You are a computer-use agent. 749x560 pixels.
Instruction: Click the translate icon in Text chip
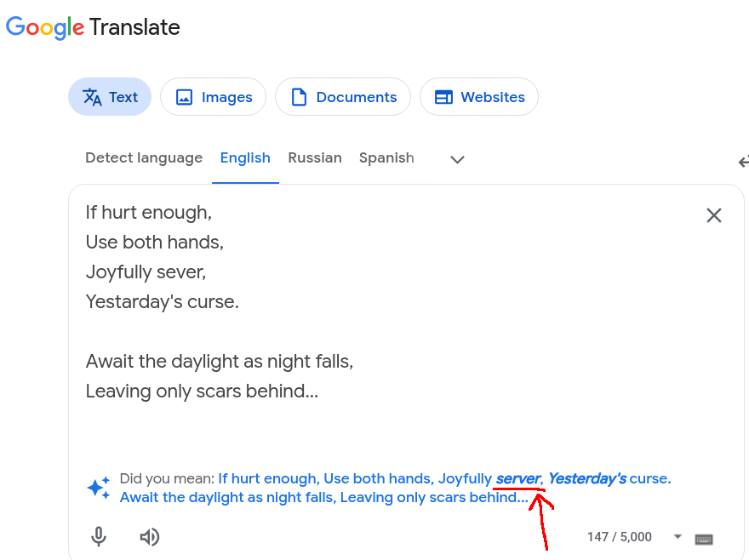pyautogui.click(x=92, y=97)
